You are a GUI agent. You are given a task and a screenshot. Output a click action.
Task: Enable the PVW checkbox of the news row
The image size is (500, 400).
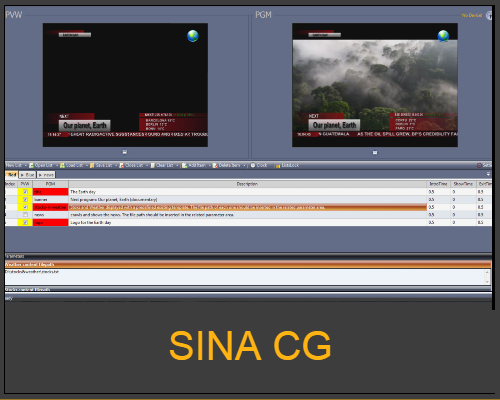(25, 215)
